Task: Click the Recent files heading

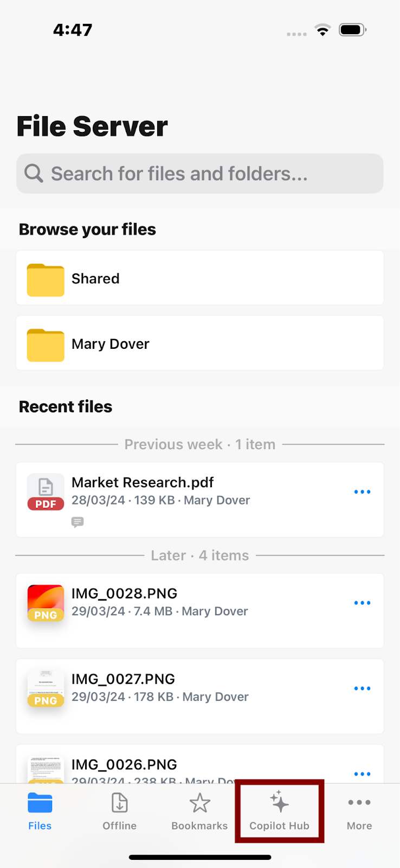Action: coord(66,406)
